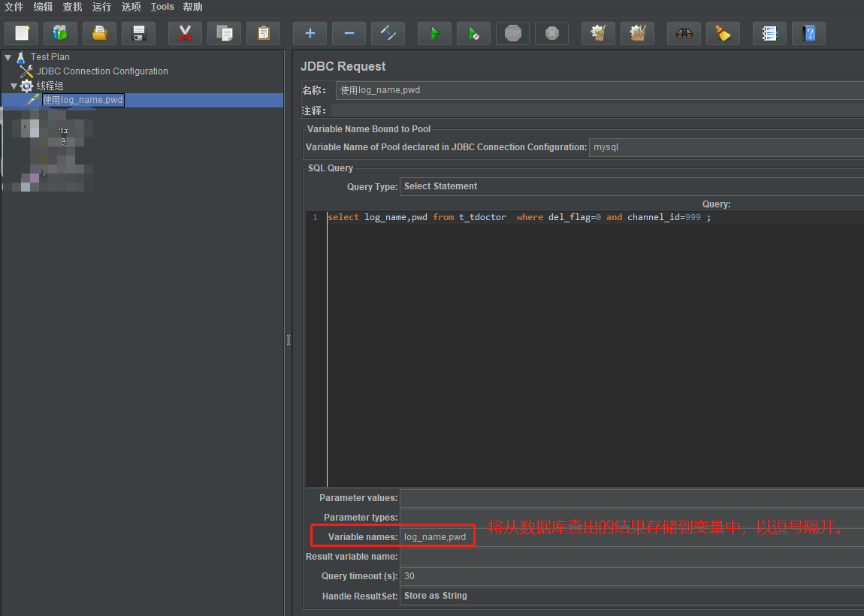Click the green Start run icon
864x616 pixels.
(x=434, y=33)
